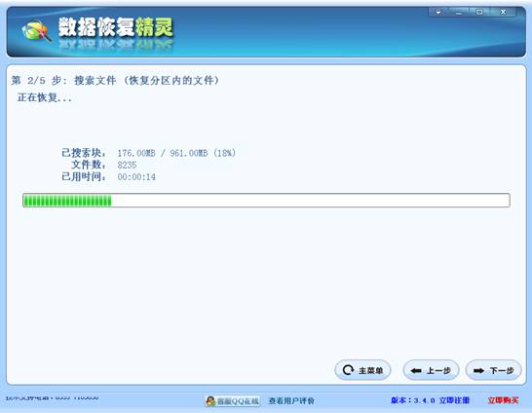Click the 正在恢复... status text
The height and width of the screenshot is (413, 532).
(45, 97)
